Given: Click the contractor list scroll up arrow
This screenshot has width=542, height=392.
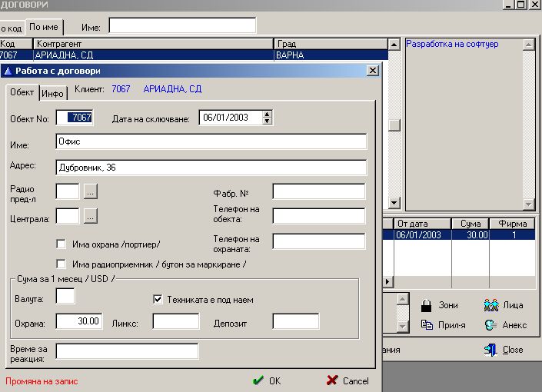Looking at the screenshot, I should click(394, 45).
